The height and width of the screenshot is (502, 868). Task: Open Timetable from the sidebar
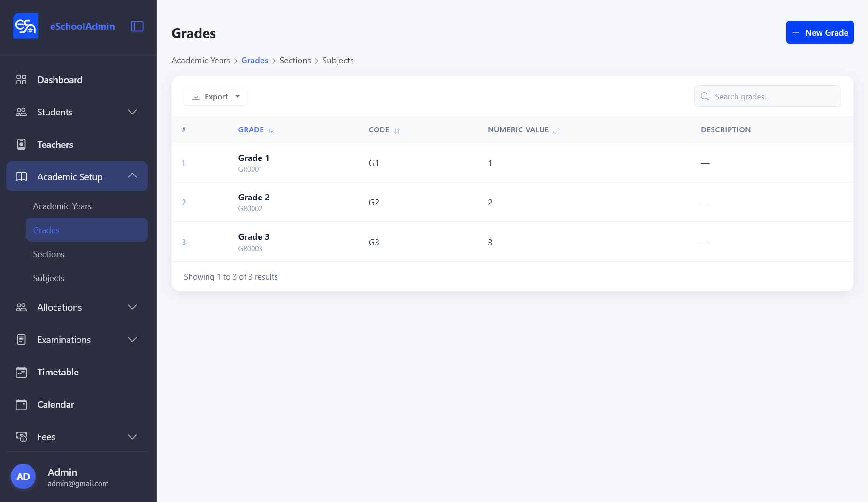(77, 372)
